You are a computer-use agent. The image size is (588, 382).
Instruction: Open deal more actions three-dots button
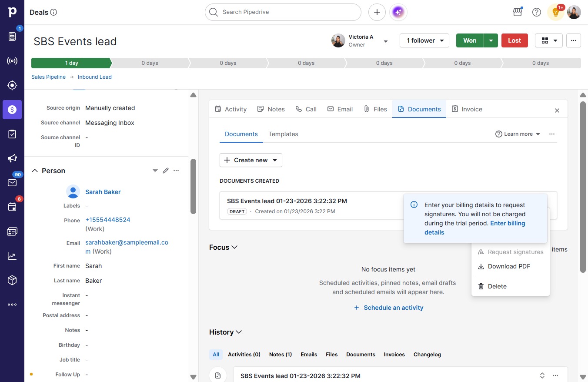[x=574, y=40]
